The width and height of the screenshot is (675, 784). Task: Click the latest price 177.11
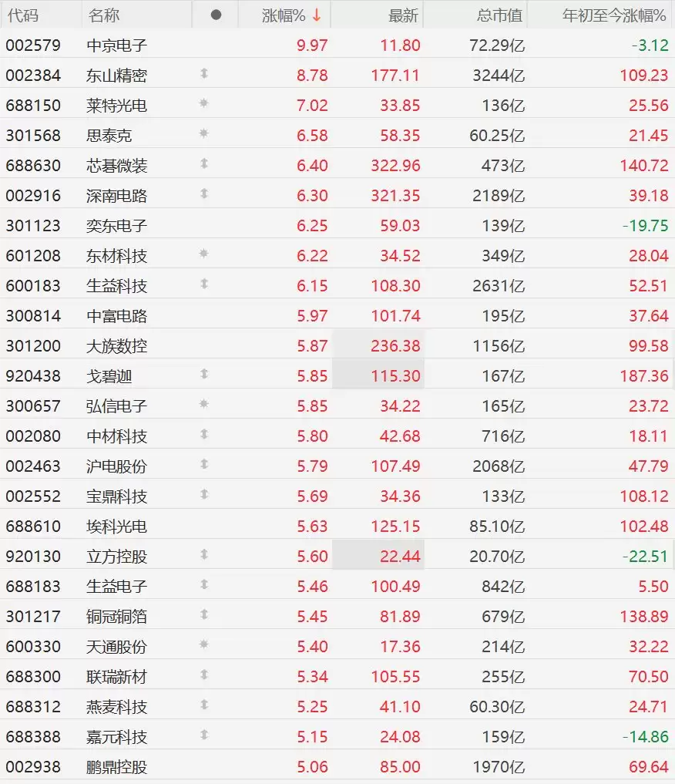click(x=395, y=76)
